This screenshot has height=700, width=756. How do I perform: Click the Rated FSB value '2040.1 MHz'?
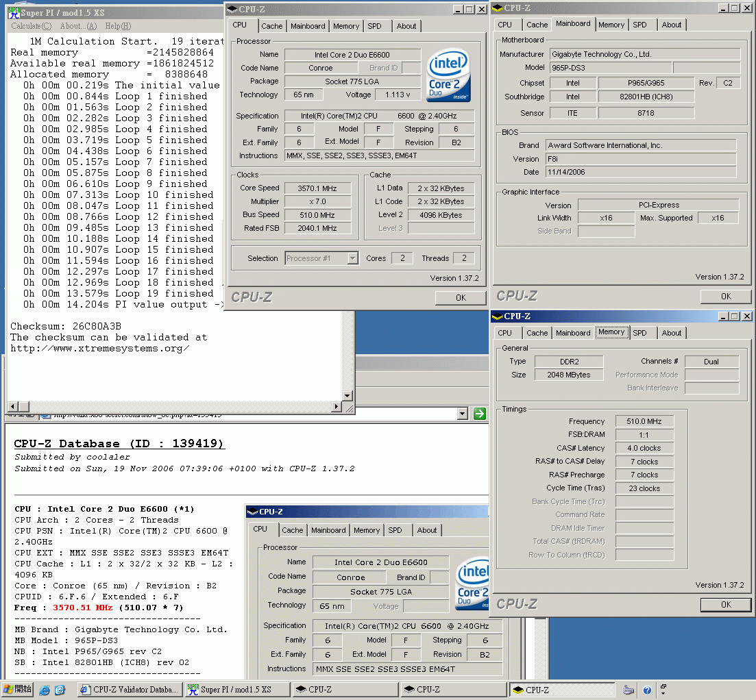(x=317, y=228)
